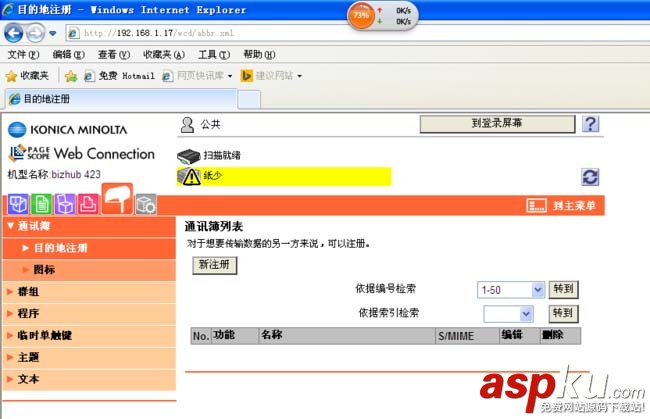Open the gray Customize tab icon
Viewport: 650px width, 419px height.
tap(146, 204)
